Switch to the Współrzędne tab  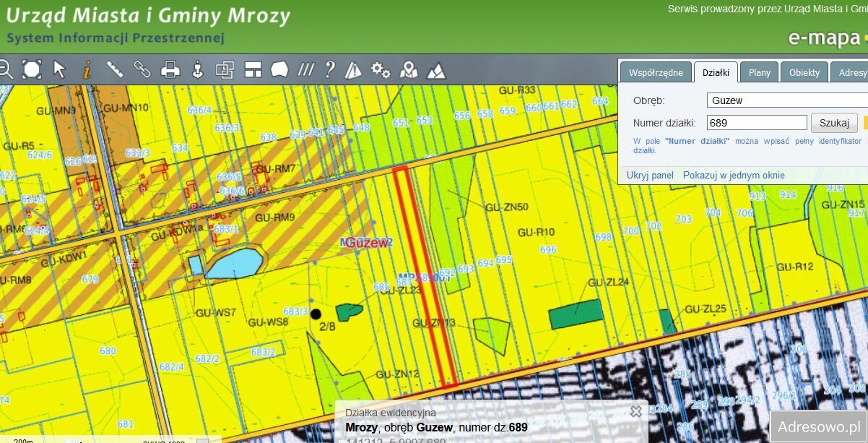click(656, 73)
